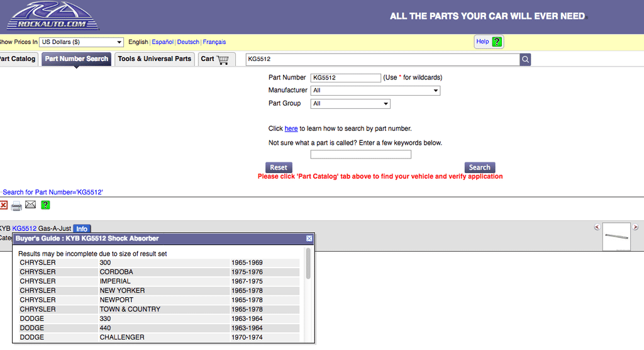Show previous part image arrow
Image resolution: width=644 pixels, height=350 pixels.
click(597, 227)
